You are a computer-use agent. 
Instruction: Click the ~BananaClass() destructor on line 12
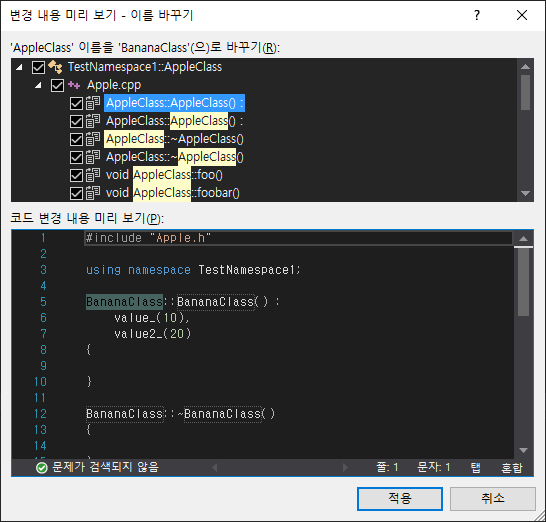(226, 414)
